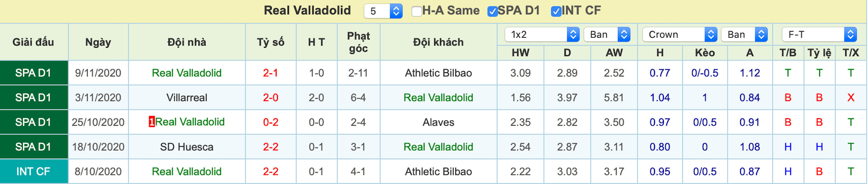
Task: Uncheck the INT CF filter checkbox
Action: click(x=556, y=12)
